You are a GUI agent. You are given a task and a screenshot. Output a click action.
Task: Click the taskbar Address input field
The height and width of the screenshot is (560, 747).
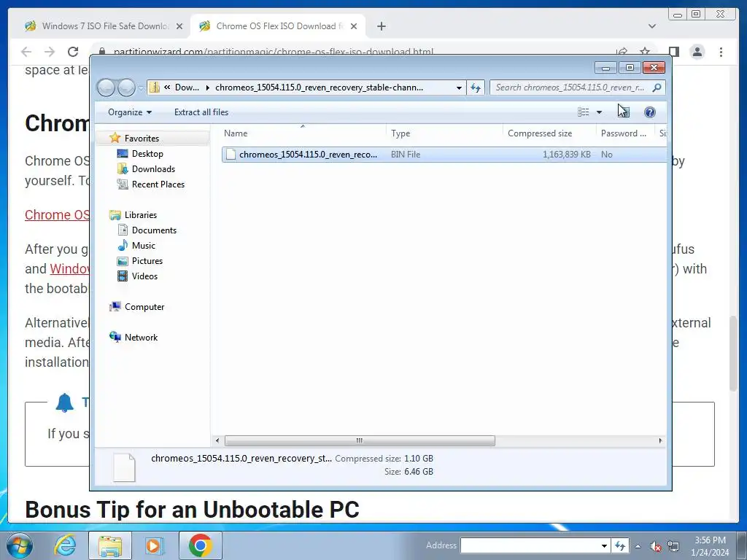pos(530,545)
